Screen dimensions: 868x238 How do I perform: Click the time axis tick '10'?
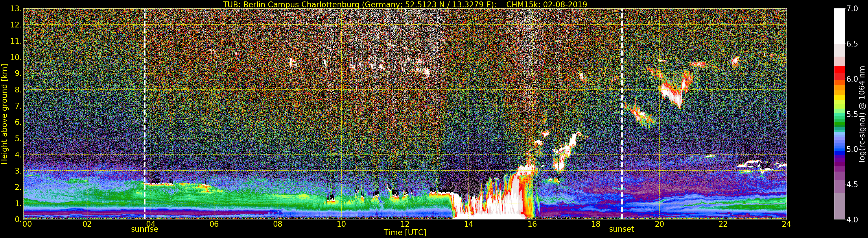pos(341,224)
